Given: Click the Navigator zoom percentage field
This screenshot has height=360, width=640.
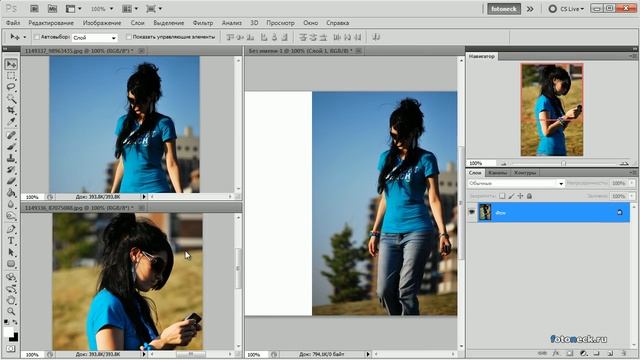Looking at the screenshot, I should tap(481, 163).
